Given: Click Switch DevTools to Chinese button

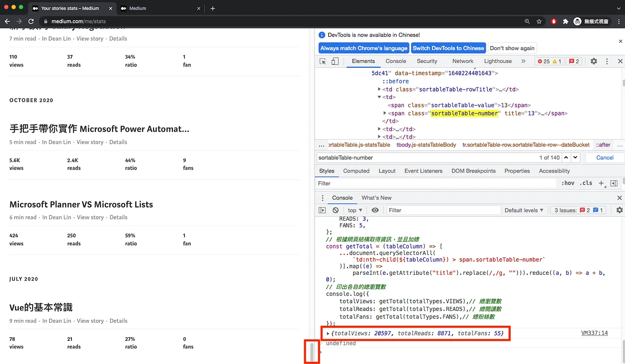Looking at the screenshot, I should tap(448, 48).
